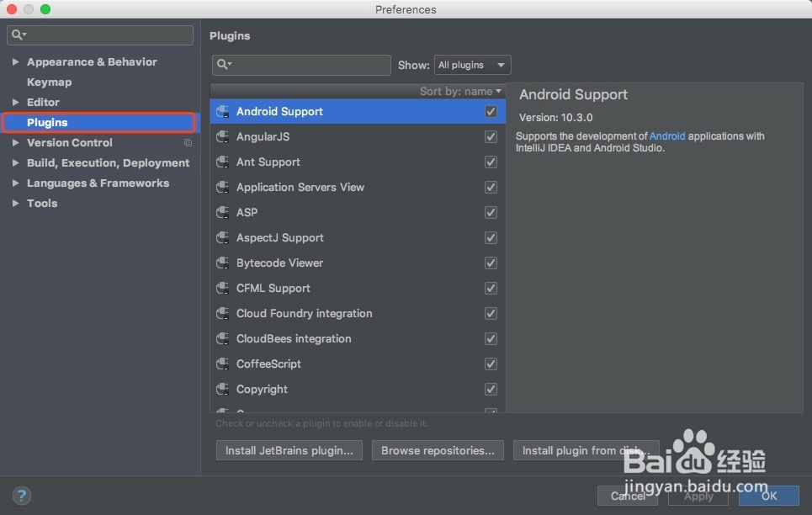This screenshot has height=515, width=812.
Task: Click the Cancel button
Action: [628, 496]
